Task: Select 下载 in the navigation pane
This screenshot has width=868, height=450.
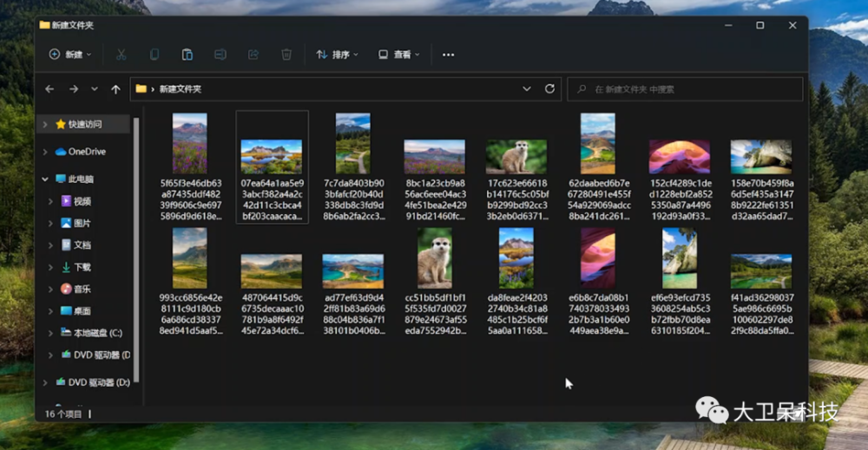Action: tap(82, 267)
